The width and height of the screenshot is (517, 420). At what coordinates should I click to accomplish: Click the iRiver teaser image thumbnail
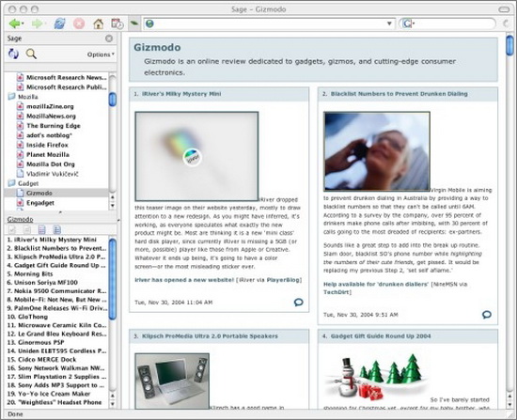click(196, 156)
